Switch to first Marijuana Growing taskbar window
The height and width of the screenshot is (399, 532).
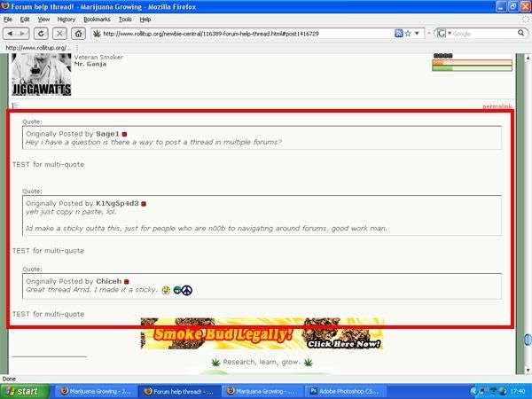tap(96, 391)
